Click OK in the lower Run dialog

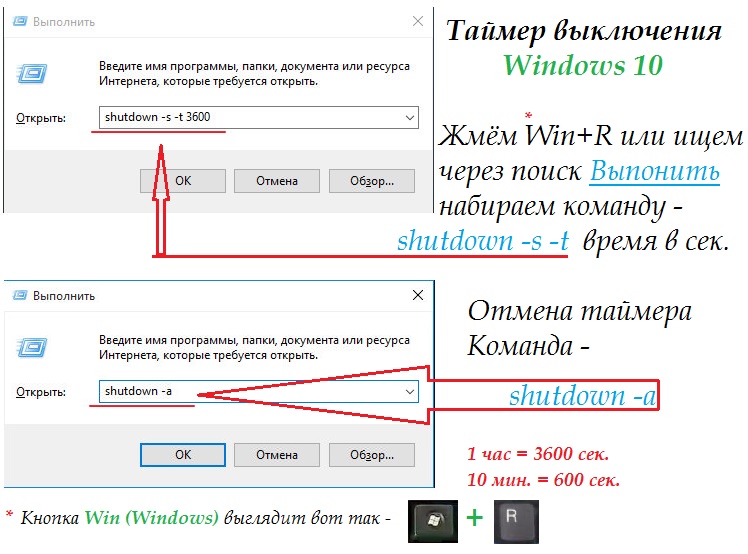pyautogui.click(x=183, y=455)
